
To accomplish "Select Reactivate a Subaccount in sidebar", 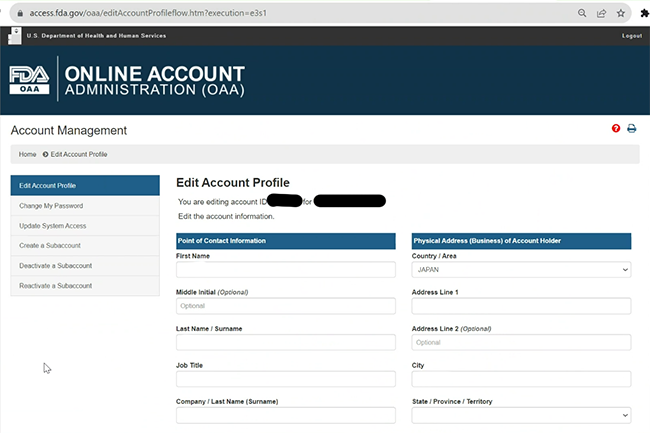I will click(x=85, y=286).
